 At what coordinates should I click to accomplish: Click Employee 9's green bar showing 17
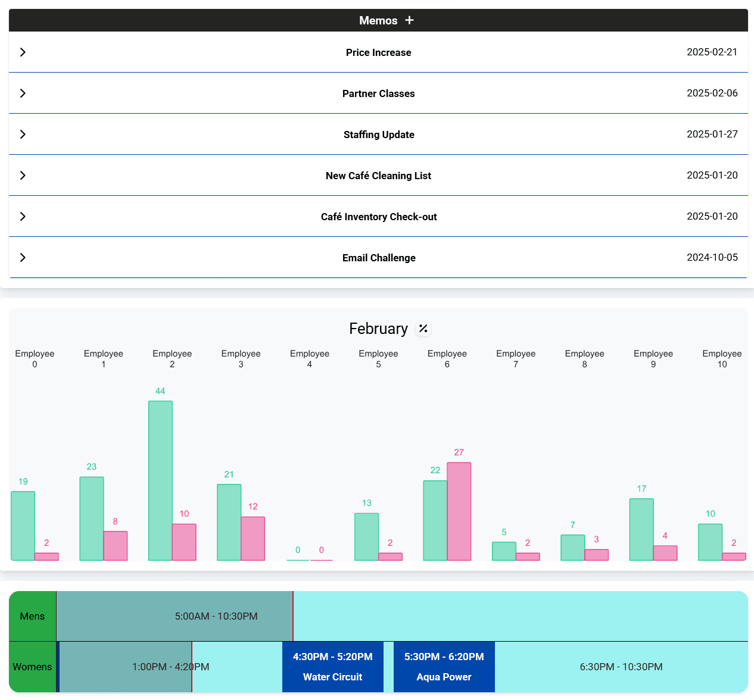click(x=641, y=530)
